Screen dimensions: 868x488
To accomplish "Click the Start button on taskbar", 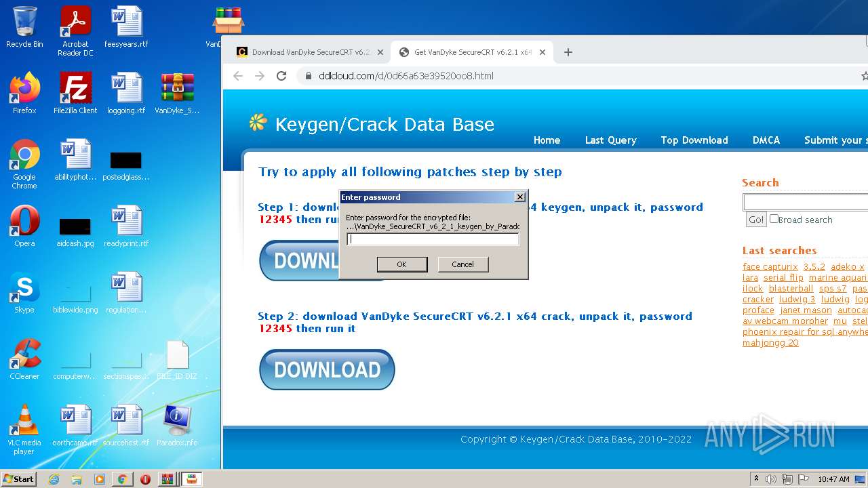I will pos(19,479).
